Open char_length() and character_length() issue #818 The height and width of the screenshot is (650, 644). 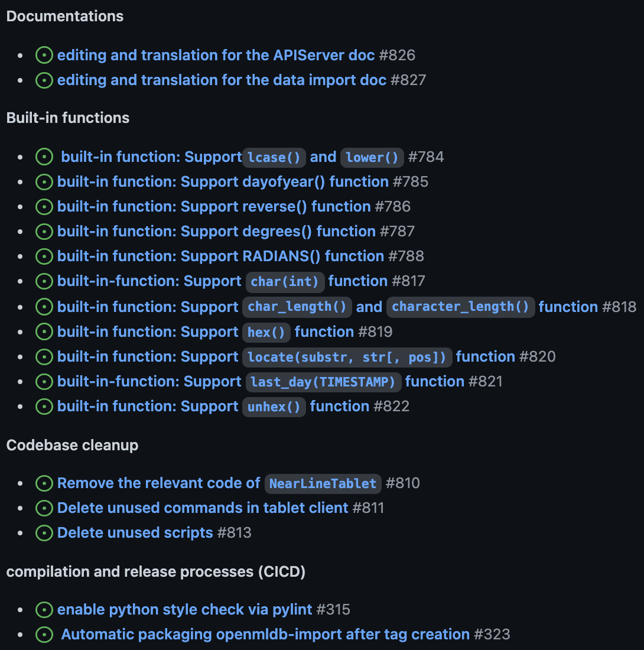327,307
